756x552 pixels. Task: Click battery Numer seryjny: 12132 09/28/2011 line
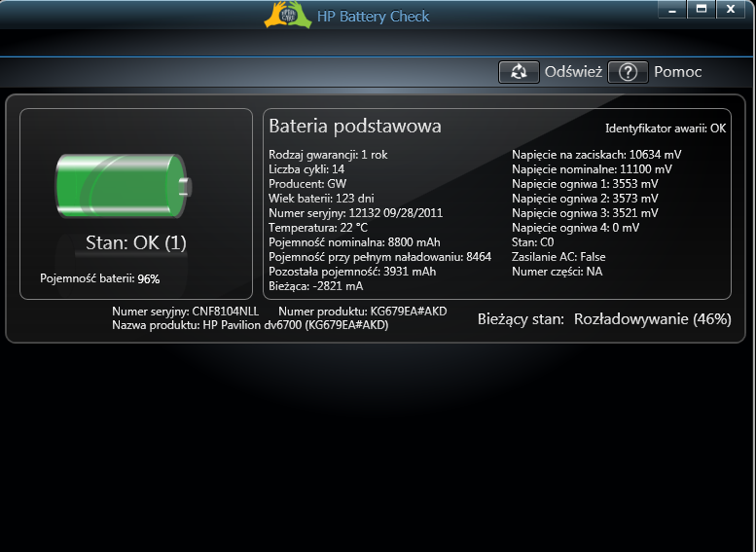point(355,213)
